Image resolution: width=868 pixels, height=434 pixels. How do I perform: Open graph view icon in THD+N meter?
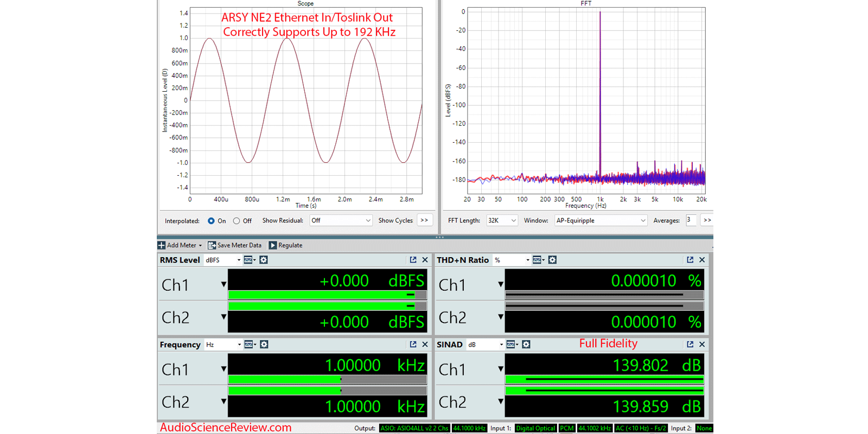538,260
